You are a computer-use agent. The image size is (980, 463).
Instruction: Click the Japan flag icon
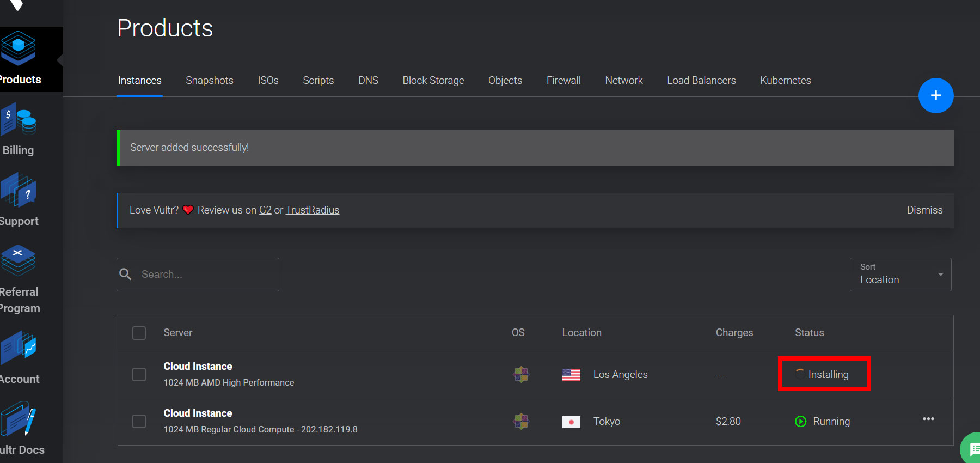[571, 422]
